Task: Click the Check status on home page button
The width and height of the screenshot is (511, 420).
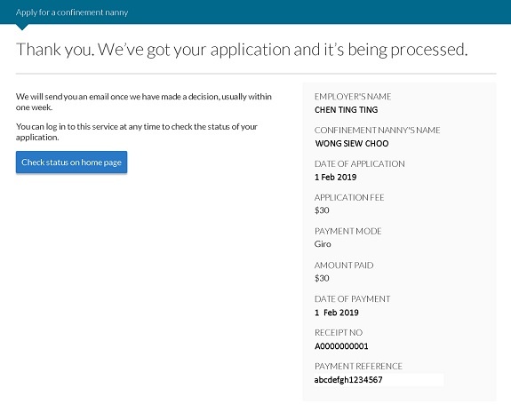Action: 71,162
